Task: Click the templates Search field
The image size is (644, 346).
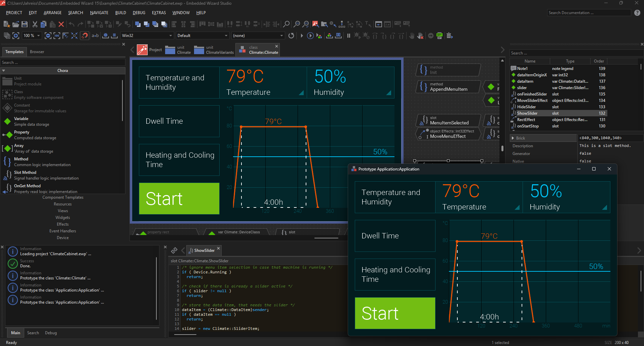Action: (x=63, y=63)
